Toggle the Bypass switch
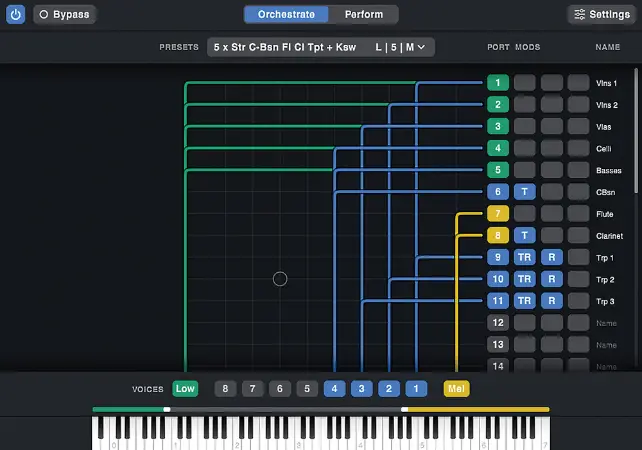Screen dimensions: 642x450 pyautogui.click(x=64, y=14)
